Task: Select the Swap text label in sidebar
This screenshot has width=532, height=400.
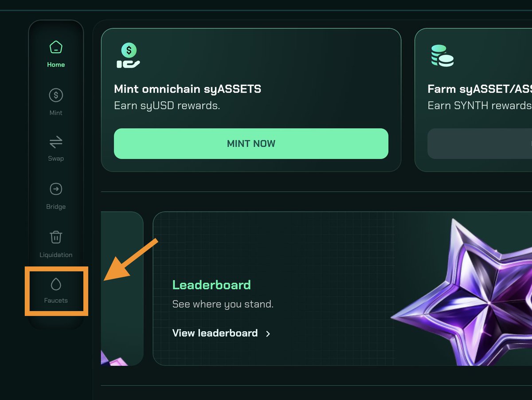Action: (x=56, y=158)
